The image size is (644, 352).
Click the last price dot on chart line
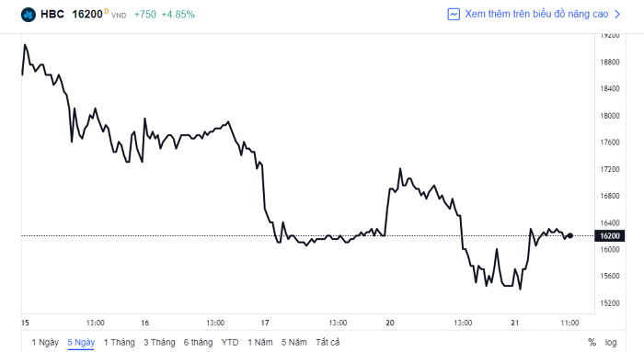(570, 235)
